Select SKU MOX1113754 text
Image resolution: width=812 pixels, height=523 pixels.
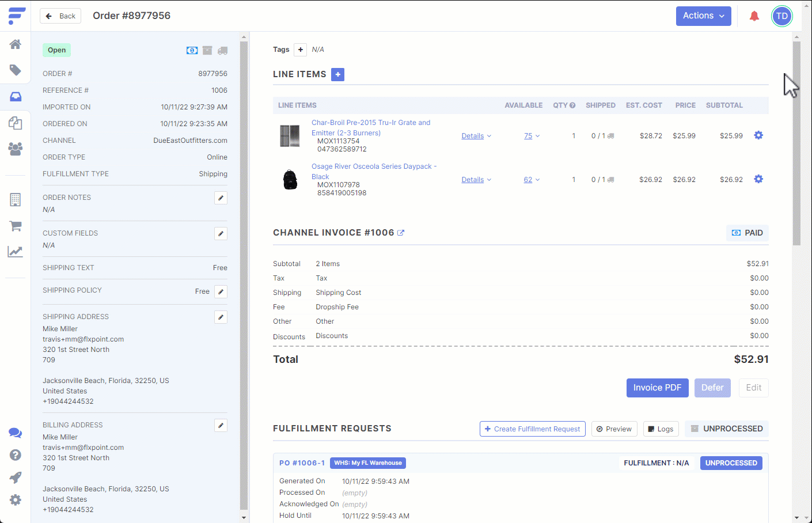tap(338, 141)
